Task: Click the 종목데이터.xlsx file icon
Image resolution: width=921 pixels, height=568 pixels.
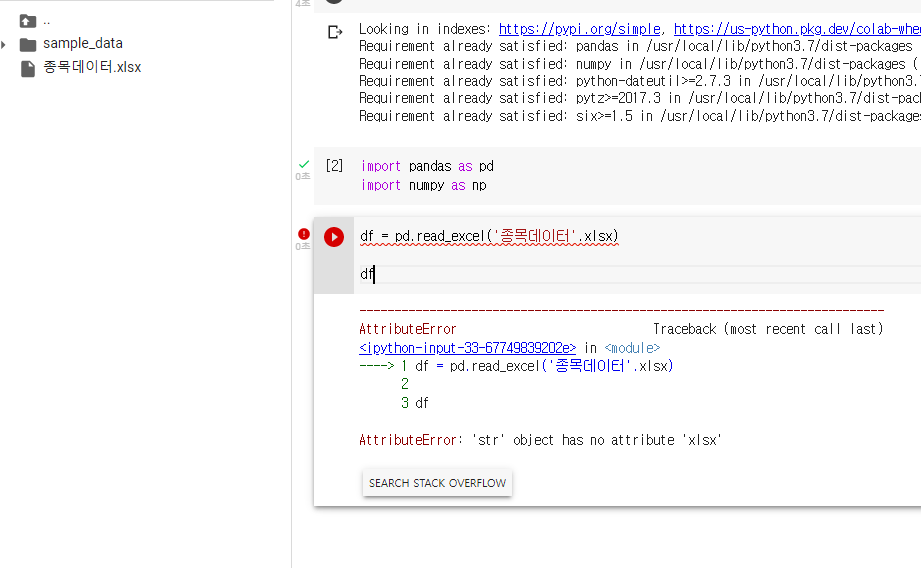Action: (x=28, y=69)
